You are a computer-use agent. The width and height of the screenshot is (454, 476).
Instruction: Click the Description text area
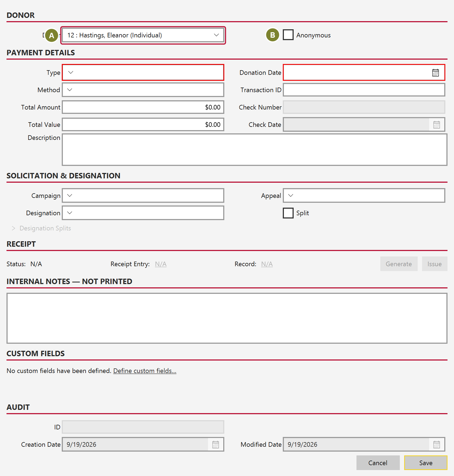coord(254,150)
